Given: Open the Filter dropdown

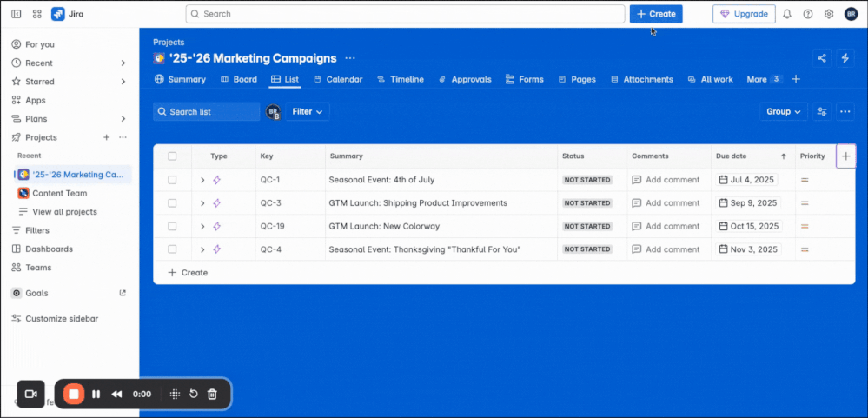Looking at the screenshot, I should tap(308, 111).
